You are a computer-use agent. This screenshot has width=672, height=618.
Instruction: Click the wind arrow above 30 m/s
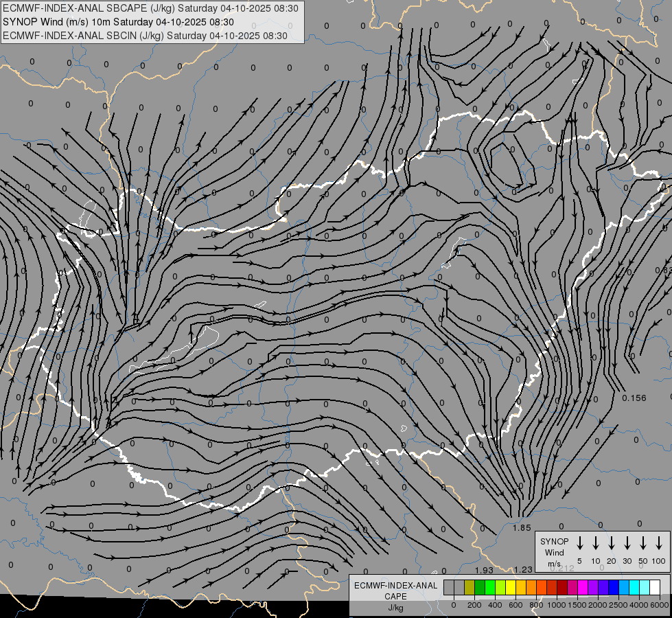click(x=627, y=543)
